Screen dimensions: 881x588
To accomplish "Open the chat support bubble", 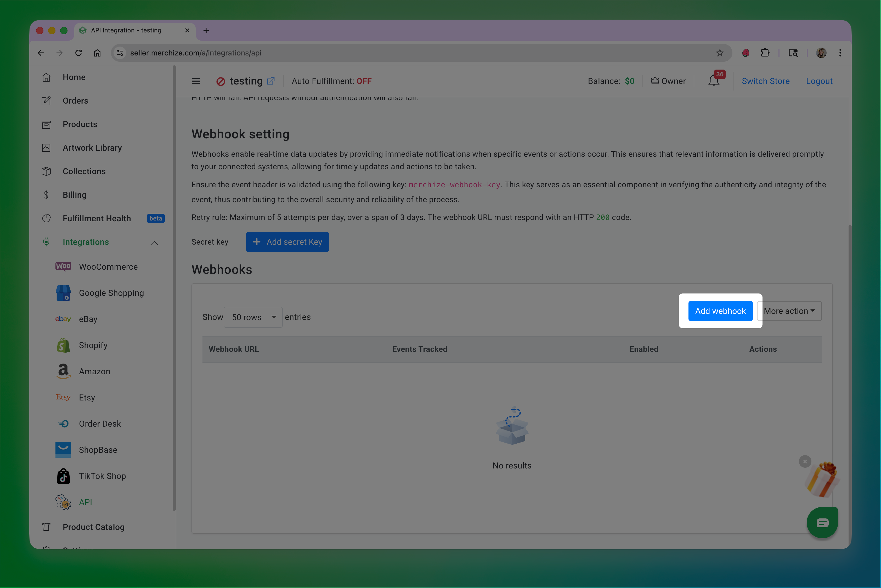I will 822,522.
